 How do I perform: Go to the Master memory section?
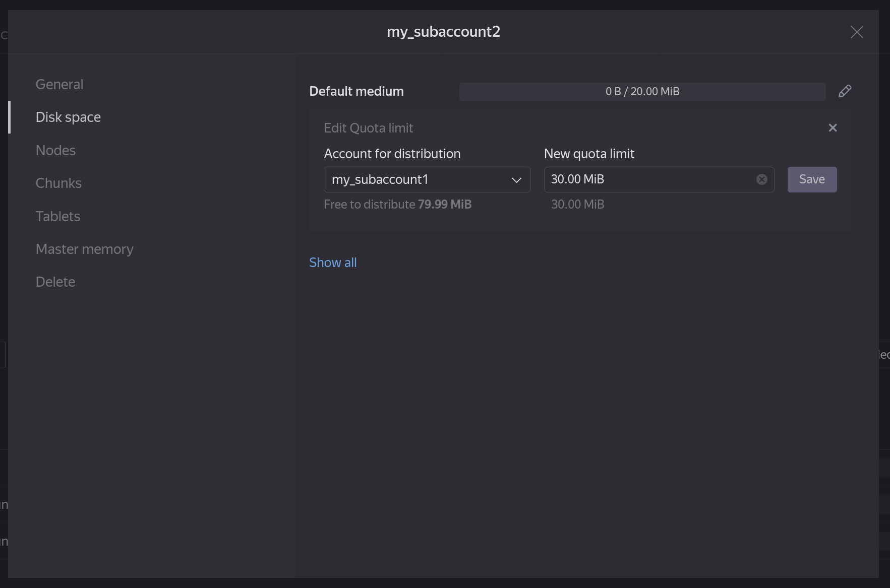click(84, 249)
